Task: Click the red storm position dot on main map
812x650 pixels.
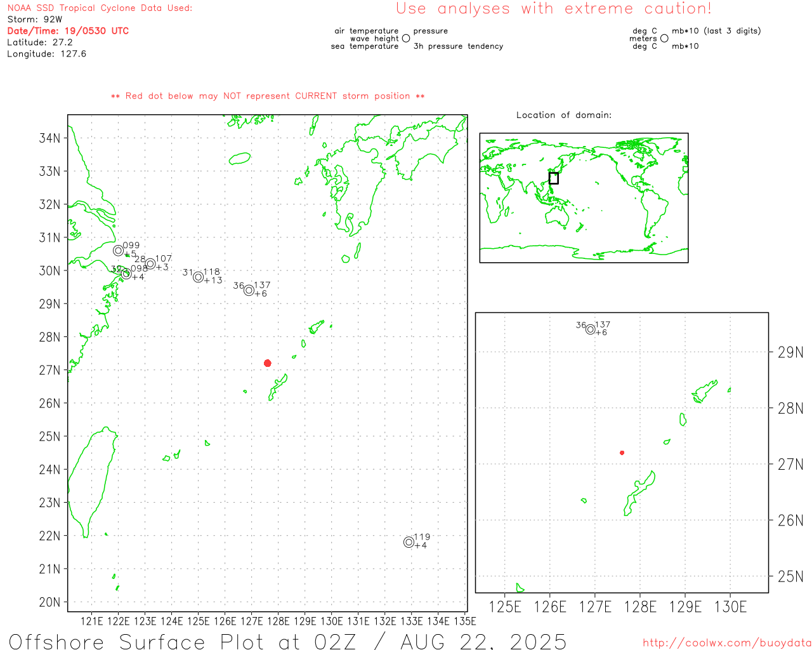Action: tap(268, 363)
